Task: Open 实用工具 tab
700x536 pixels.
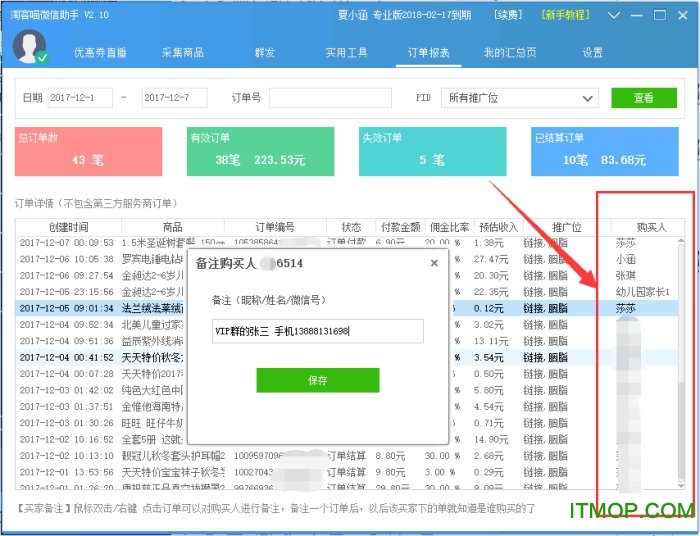Action: (346, 53)
